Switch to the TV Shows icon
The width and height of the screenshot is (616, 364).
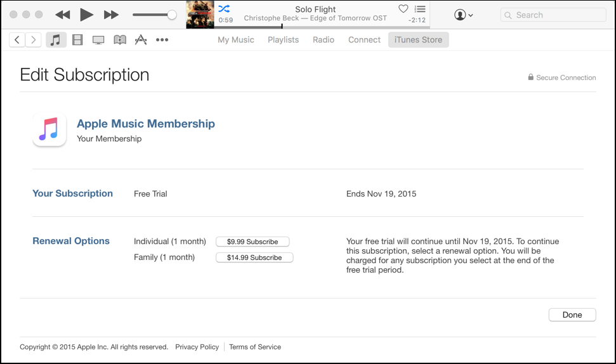pyautogui.click(x=98, y=40)
